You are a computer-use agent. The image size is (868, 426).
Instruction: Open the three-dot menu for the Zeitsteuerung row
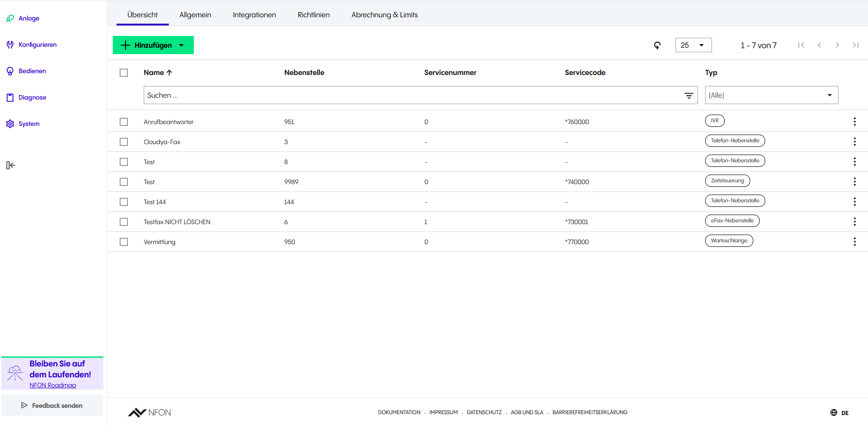(x=855, y=181)
